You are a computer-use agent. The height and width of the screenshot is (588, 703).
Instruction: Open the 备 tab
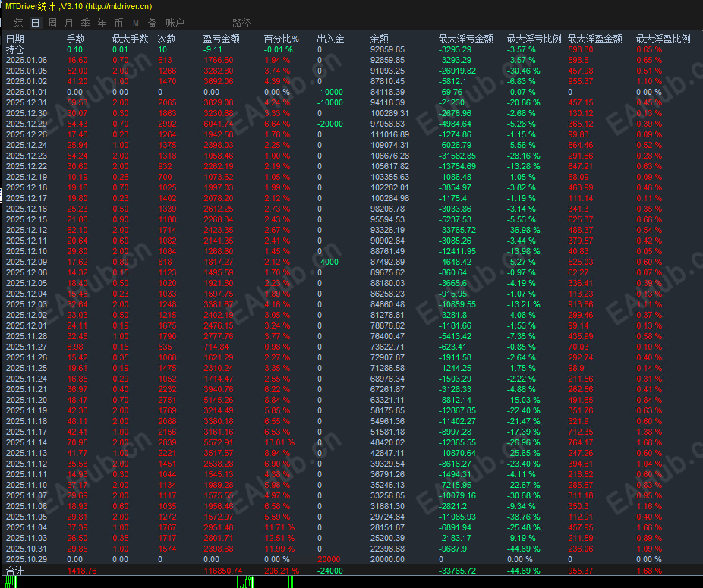coord(153,23)
